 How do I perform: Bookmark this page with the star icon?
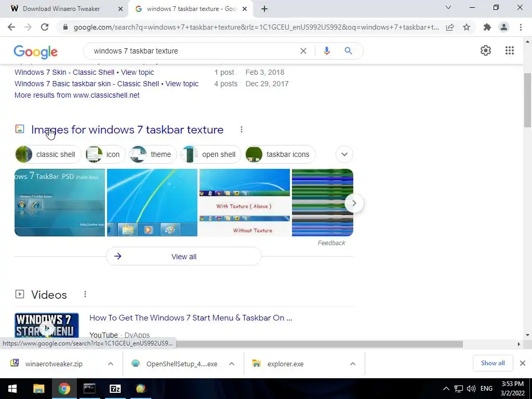467,27
